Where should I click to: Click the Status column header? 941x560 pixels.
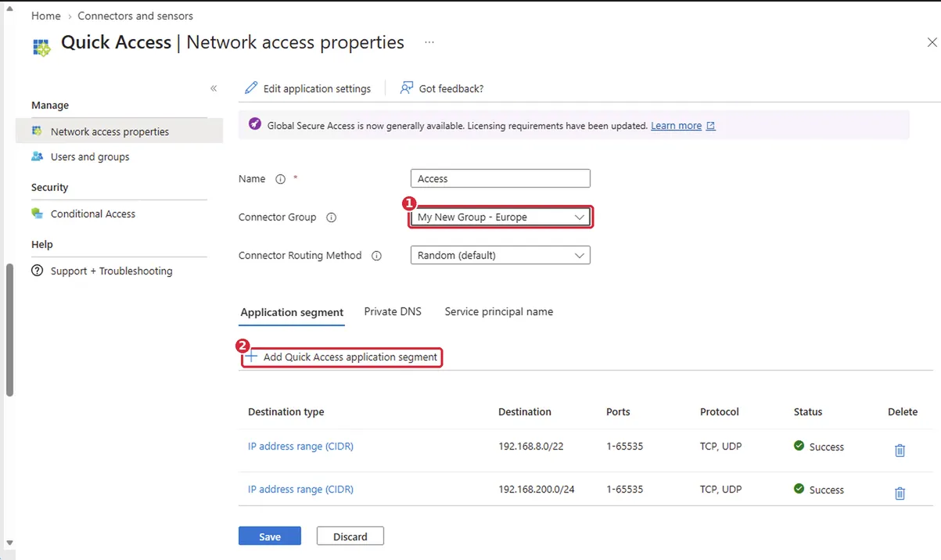tap(808, 411)
